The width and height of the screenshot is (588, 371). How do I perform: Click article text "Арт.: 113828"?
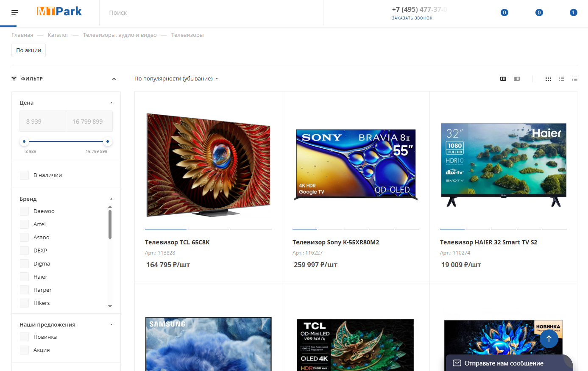tap(160, 253)
